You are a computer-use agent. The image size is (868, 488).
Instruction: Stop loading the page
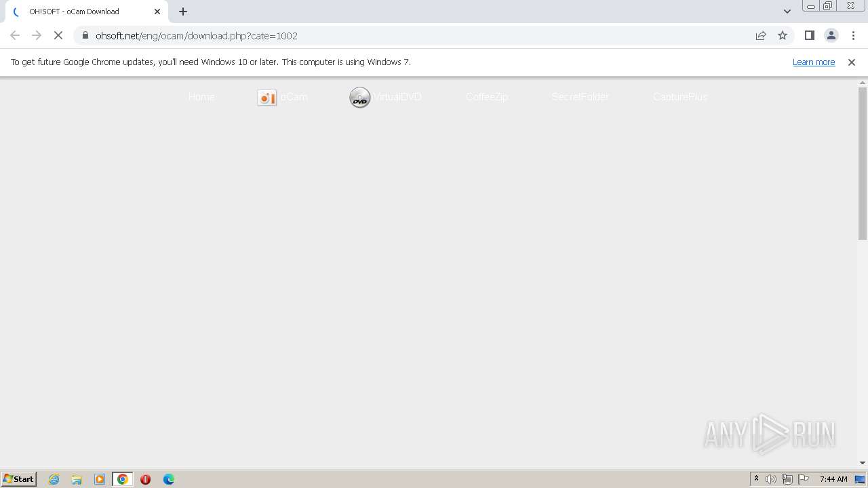(58, 36)
